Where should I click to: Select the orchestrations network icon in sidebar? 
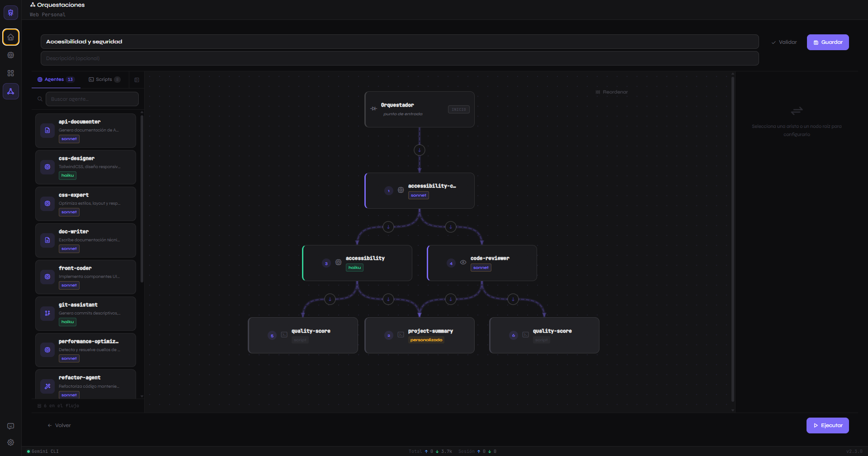click(x=11, y=91)
